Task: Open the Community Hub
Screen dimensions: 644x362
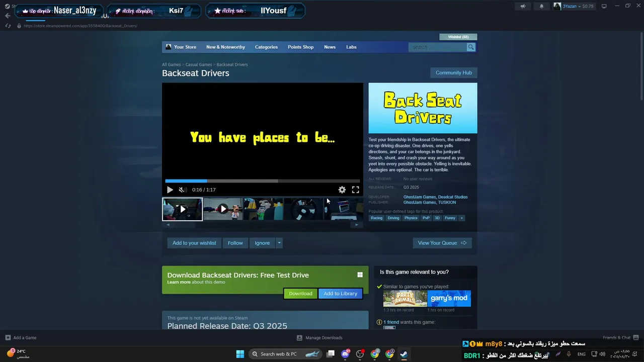Action: click(454, 73)
